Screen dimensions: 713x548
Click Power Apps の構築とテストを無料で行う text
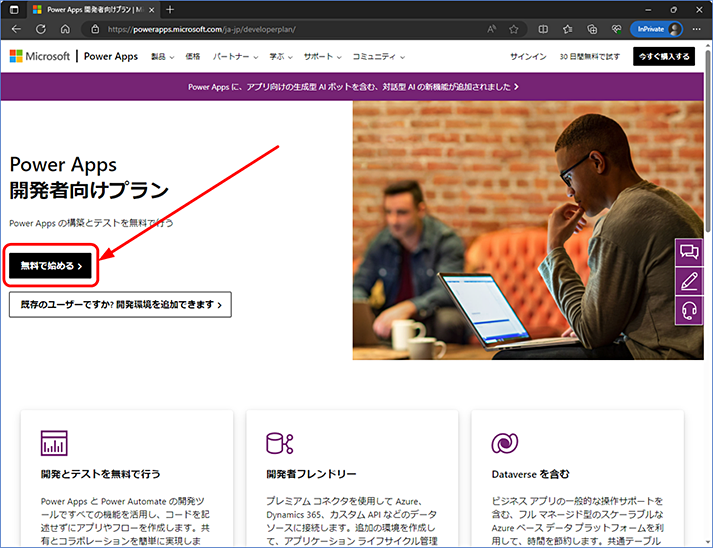click(91, 223)
